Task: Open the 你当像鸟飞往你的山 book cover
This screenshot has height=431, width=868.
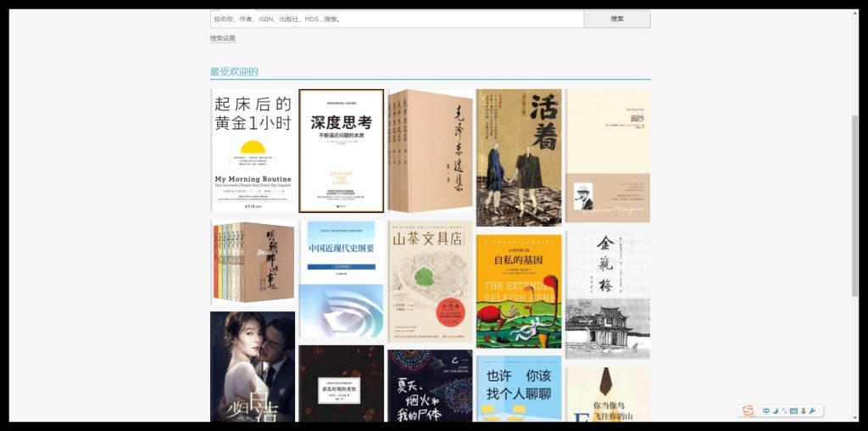Action: 608,395
